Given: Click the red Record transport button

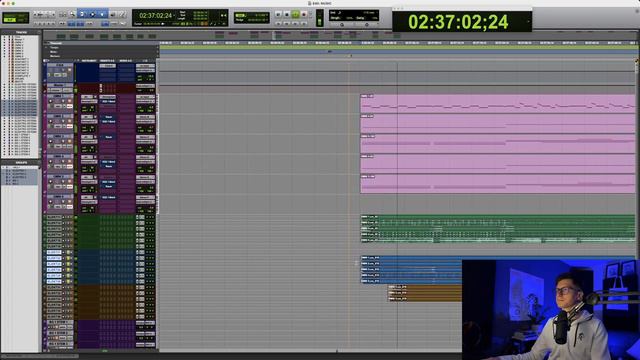Looking at the screenshot, I should pyautogui.click(x=304, y=14).
